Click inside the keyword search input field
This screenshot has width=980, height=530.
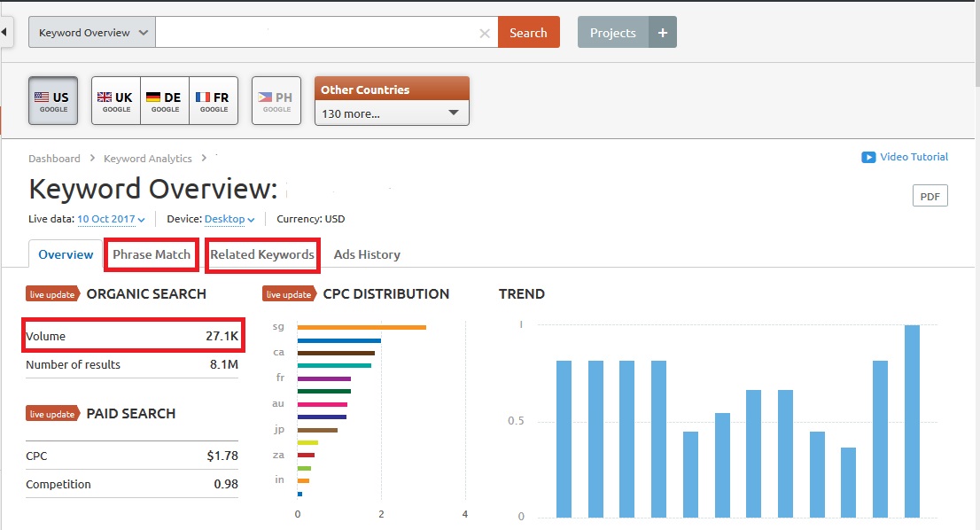click(x=317, y=33)
